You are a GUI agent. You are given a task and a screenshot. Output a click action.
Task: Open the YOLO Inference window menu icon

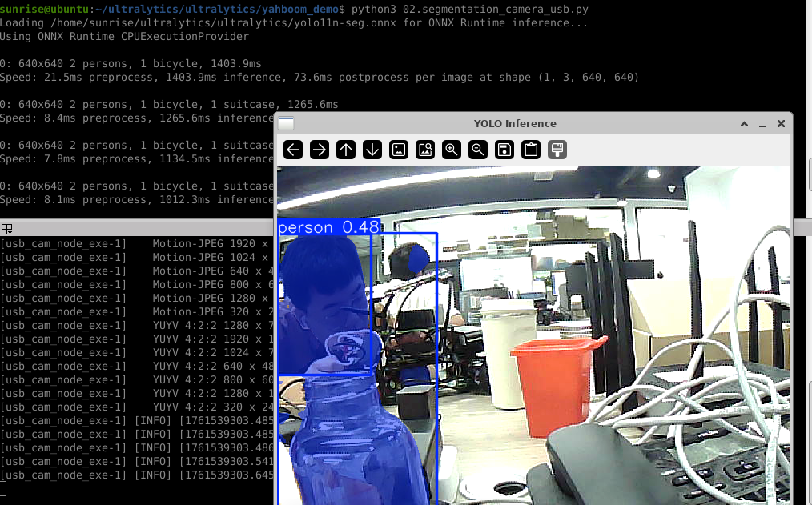click(x=286, y=124)
